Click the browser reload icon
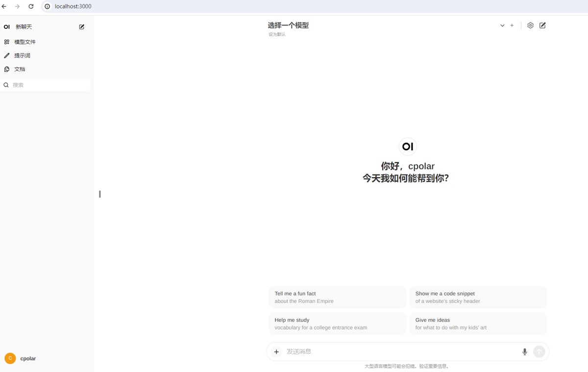The image size is (588, 372). (x=31, y=6)
